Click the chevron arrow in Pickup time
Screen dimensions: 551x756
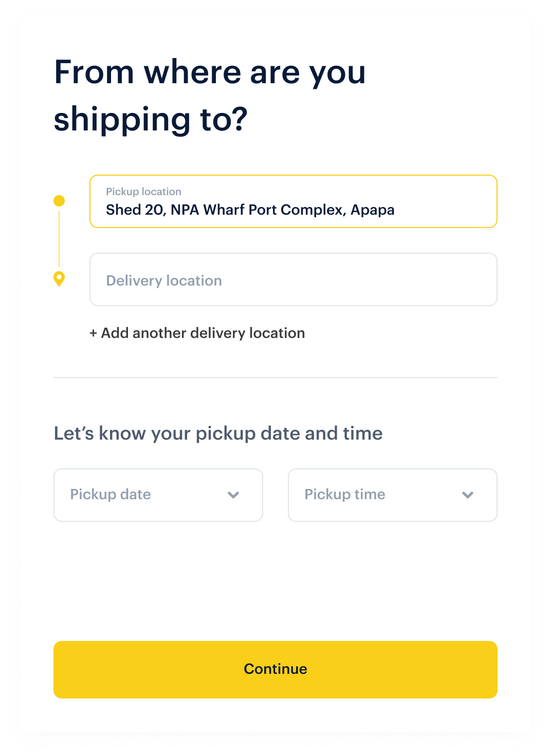468,495
